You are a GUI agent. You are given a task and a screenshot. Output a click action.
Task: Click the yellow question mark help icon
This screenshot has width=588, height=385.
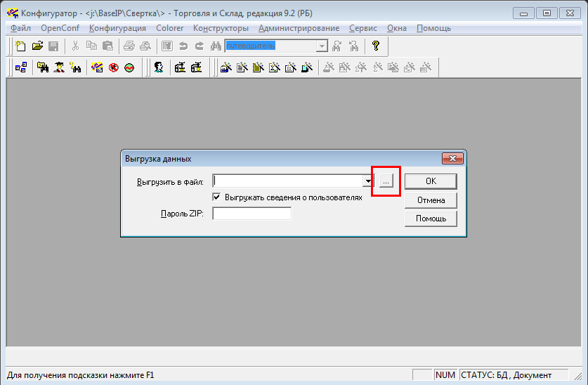376,46
